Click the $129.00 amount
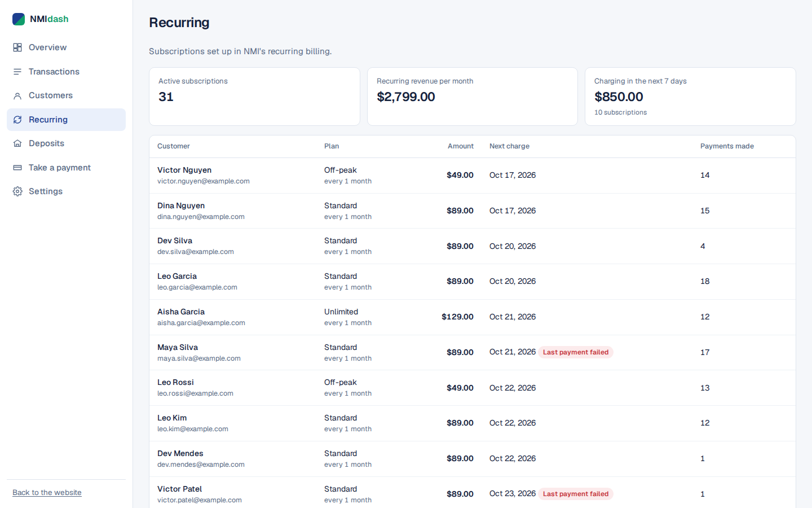This screenshot has height=508, width=812. [x=457, y=317]
